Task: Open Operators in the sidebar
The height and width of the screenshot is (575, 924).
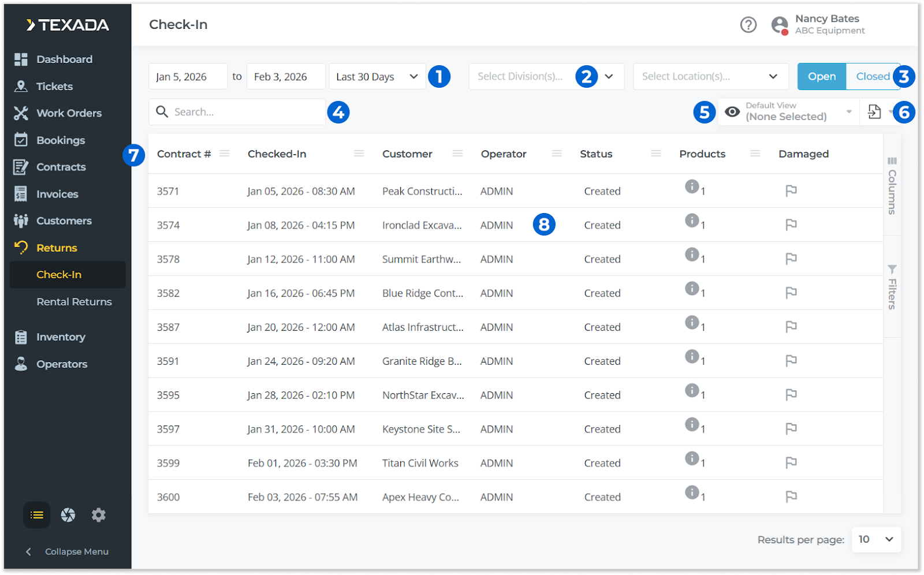Action: click(x=62, y=364)
